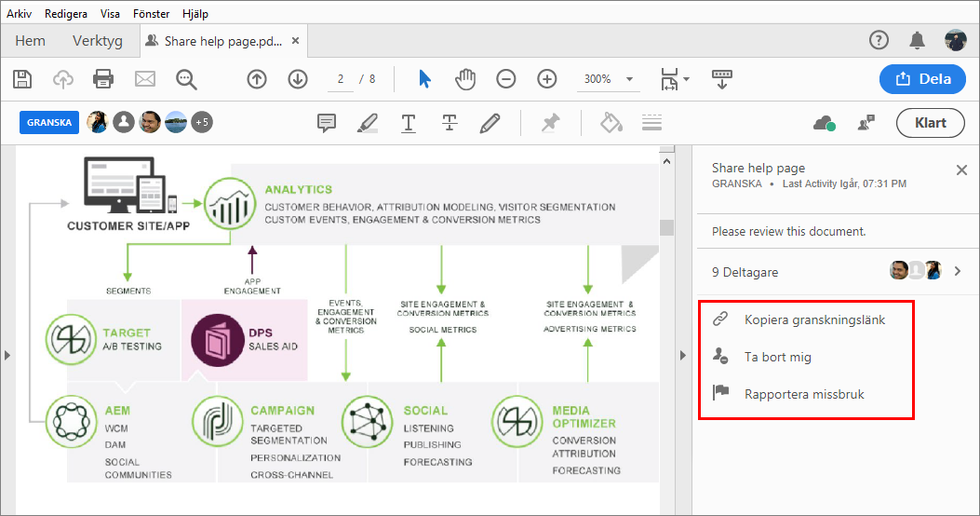The image size is (980, 516).
Task: Click the Please review this document message
Action: point(789,231)
